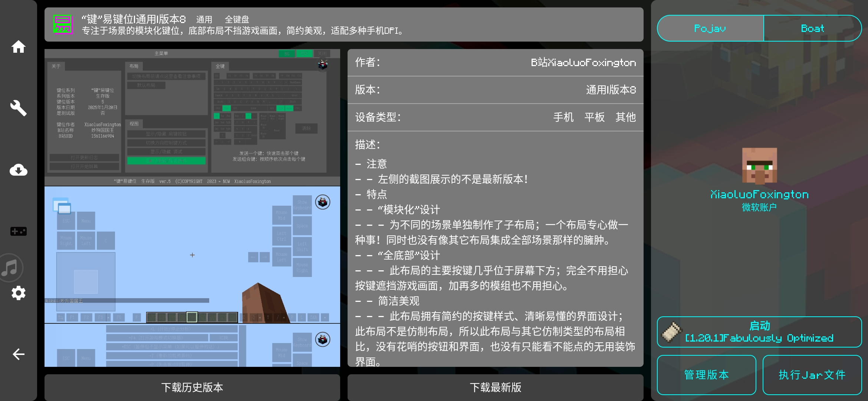
Task: Click the 通用 tag in the header
Action: (204, 19)
